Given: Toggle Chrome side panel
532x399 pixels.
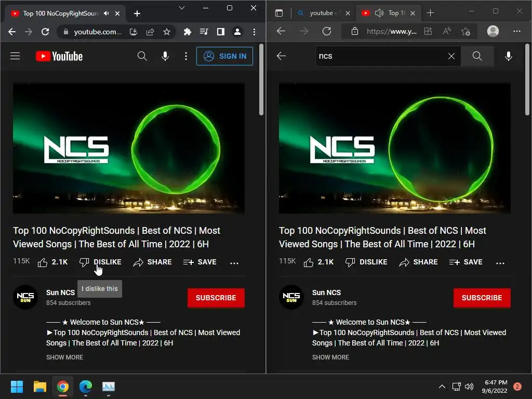Looking at the screenshot, I should pos(220,32).
